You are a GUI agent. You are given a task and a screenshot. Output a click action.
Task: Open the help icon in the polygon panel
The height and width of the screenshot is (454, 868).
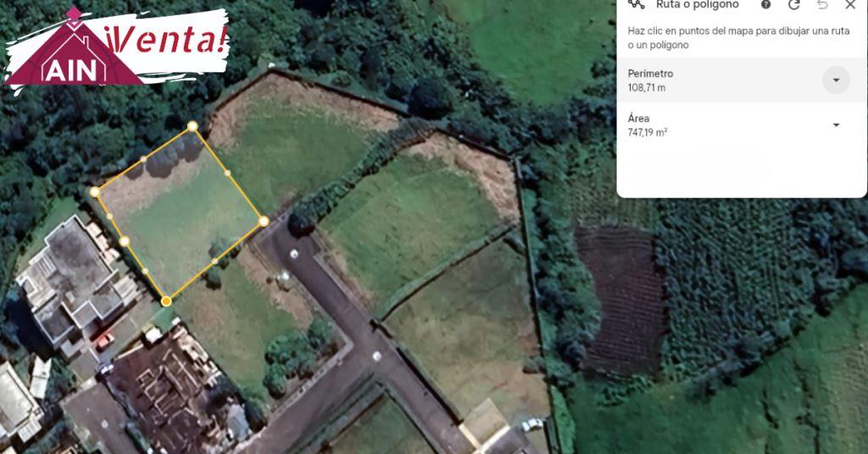[x=765, y=5]
